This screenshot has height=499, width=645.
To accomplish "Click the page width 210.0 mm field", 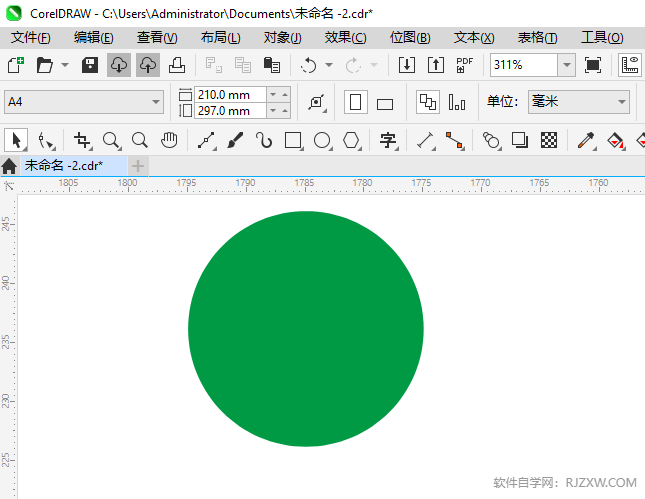I will [x=230, y=95].
